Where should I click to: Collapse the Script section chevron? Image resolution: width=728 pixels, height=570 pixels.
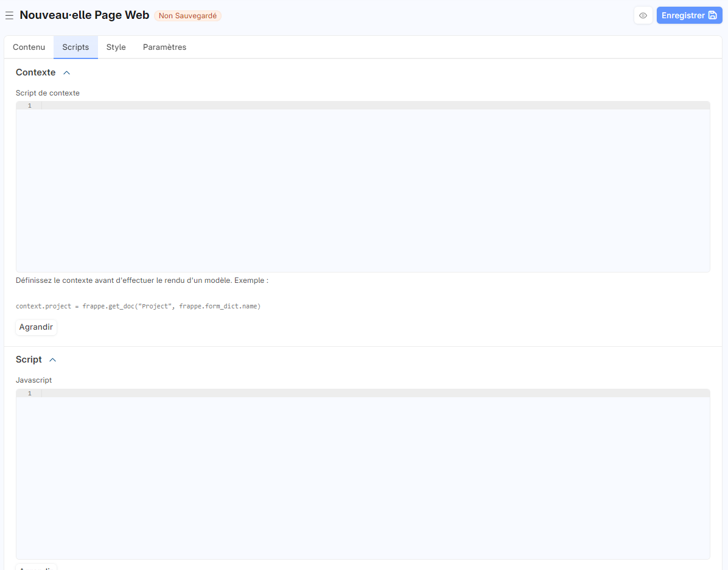[53, 360]
